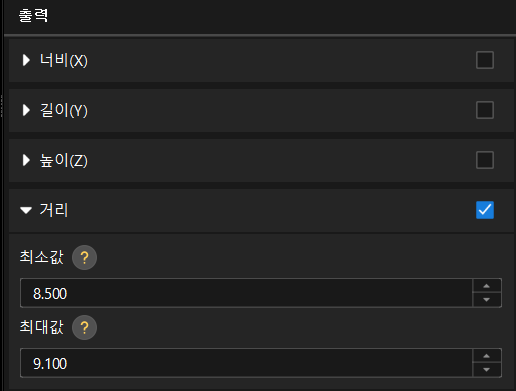
Task: Select the 출력 panel header
Action: (33, 15)
